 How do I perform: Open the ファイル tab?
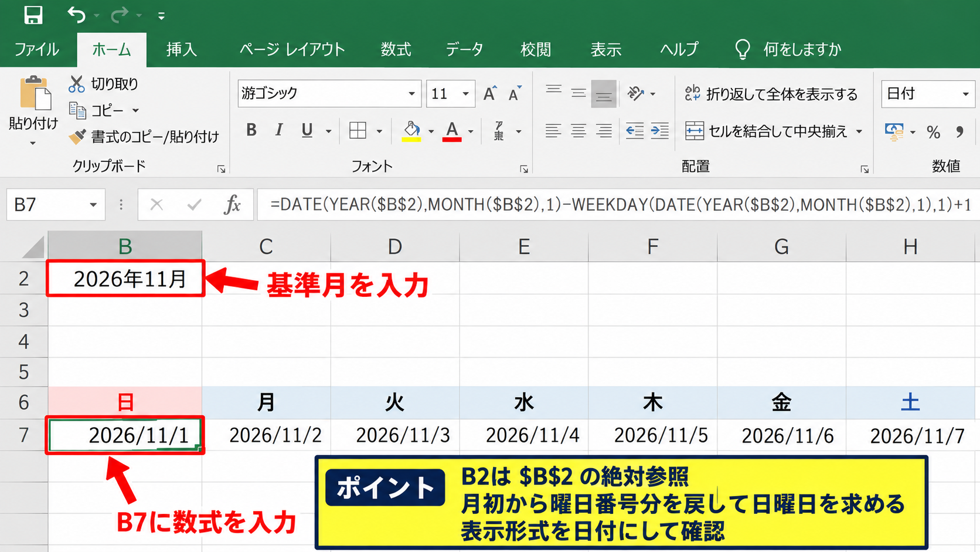coord(36,49)
